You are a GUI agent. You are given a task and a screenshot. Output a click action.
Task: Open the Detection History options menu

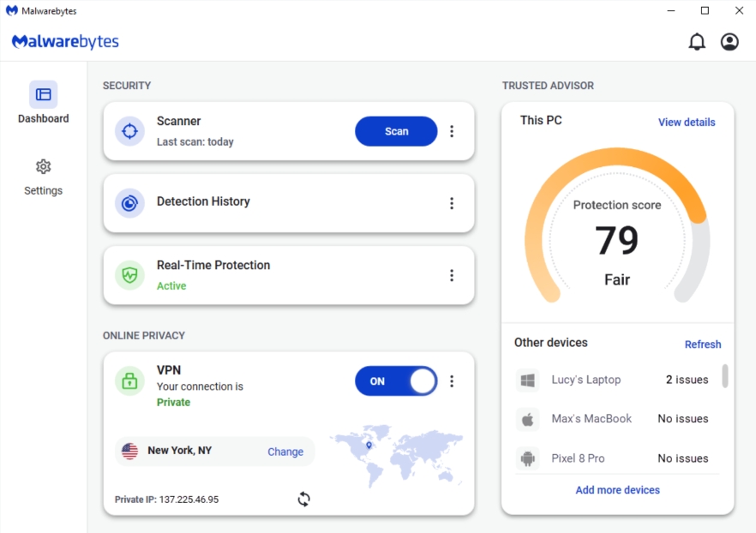452,203
